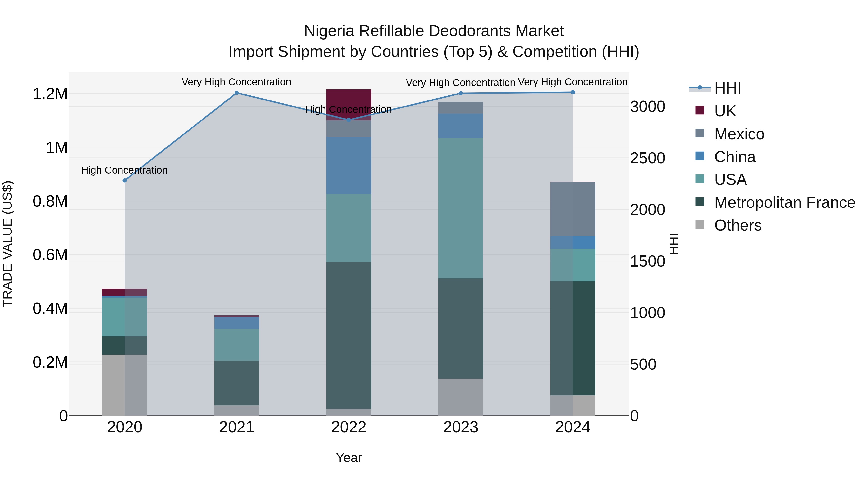Click the '3000' right axis tick
This screenshot has height=488, width=868.
648,107
